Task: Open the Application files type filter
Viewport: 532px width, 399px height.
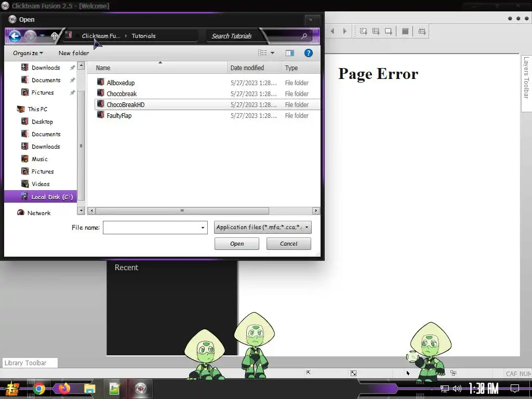Action: (x=262, y=228)
